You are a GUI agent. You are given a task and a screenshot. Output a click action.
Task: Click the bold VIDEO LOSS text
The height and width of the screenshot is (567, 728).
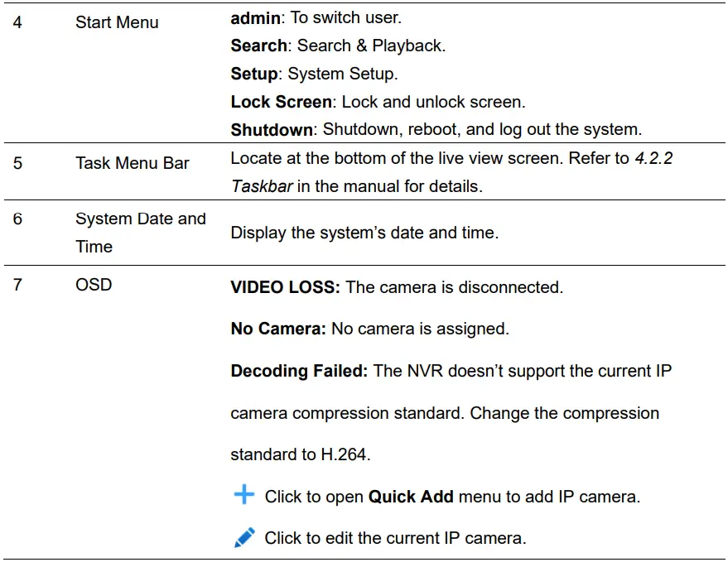click(285, 287)
